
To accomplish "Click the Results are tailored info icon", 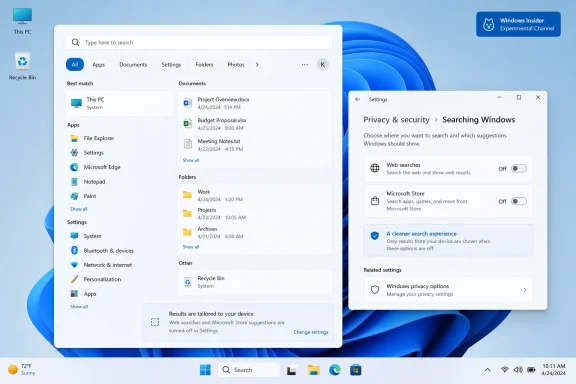I will click(x=155, y=322).
